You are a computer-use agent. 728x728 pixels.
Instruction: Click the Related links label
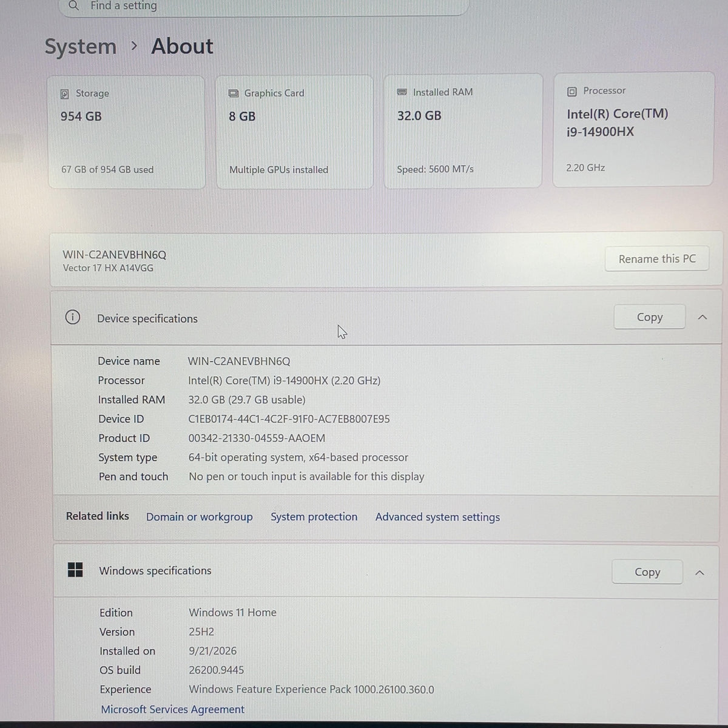coord(98,516)
